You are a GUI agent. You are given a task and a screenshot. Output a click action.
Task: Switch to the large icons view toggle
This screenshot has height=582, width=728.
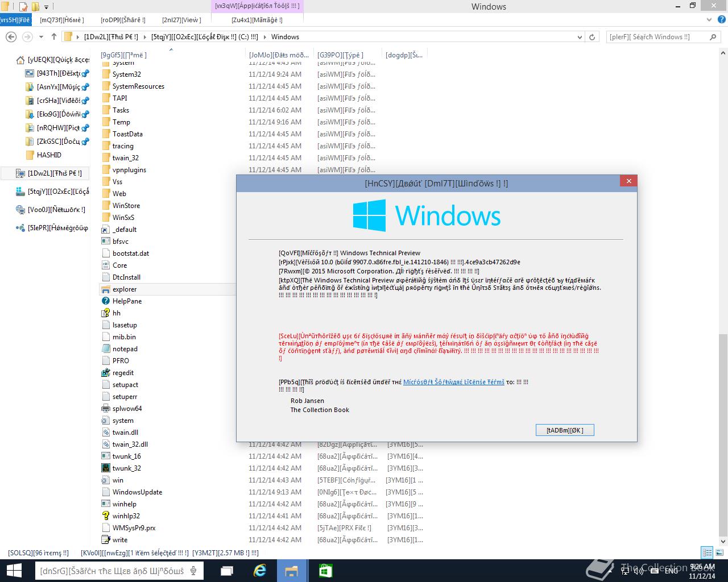point(719,552)
